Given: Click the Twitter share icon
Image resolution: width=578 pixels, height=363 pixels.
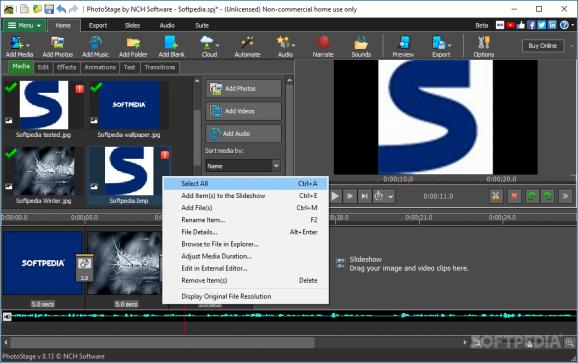Looking at the screenshot, I should (x=542, y=25).
